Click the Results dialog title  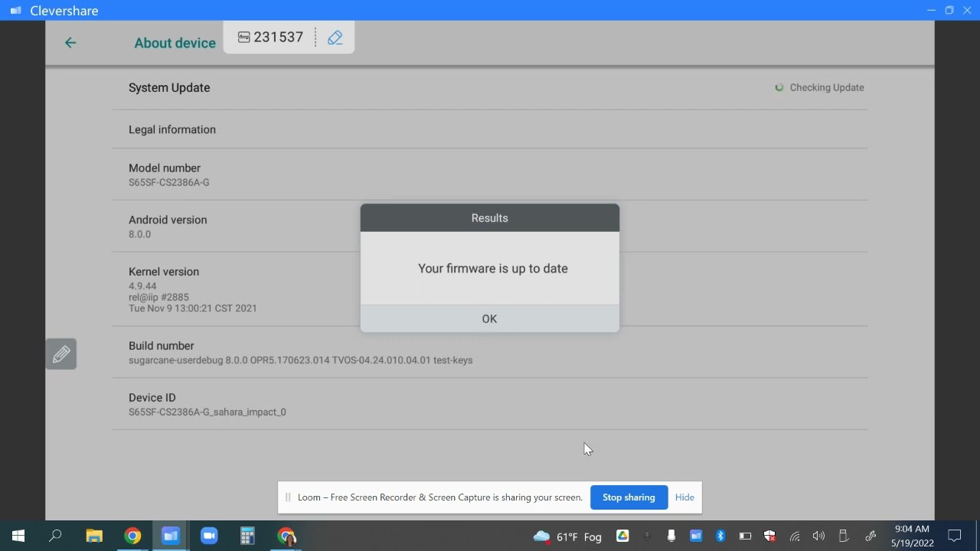click(x=489, y=218)
